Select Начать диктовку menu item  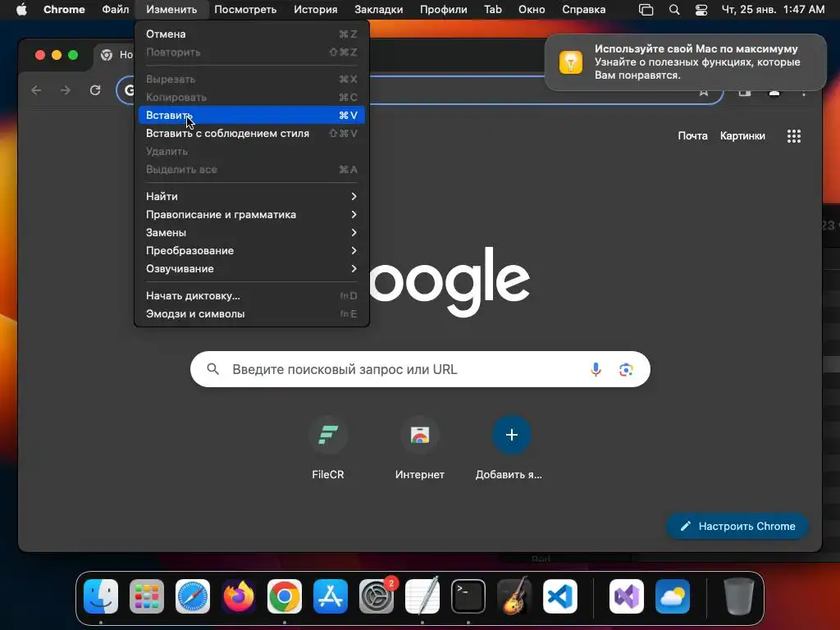(x=251, y=295)
